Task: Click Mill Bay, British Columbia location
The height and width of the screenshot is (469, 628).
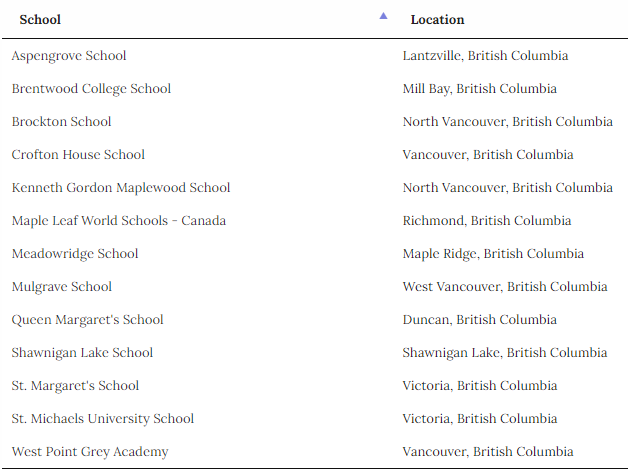Action: click(479, 89)
